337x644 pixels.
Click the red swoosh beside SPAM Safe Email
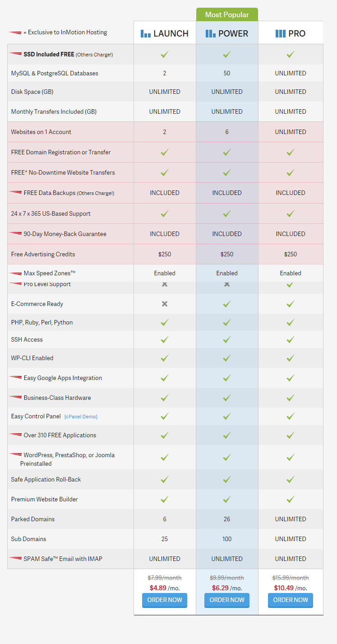tap(15, 559)
